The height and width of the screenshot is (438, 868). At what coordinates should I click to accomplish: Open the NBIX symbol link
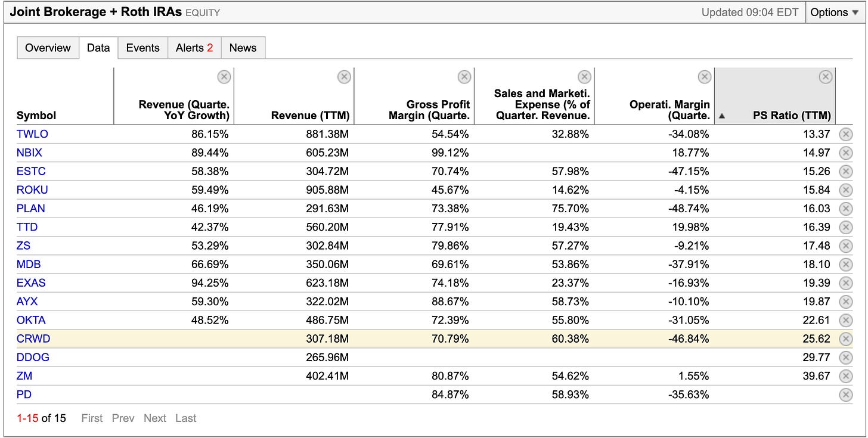(x=29, y=153)
